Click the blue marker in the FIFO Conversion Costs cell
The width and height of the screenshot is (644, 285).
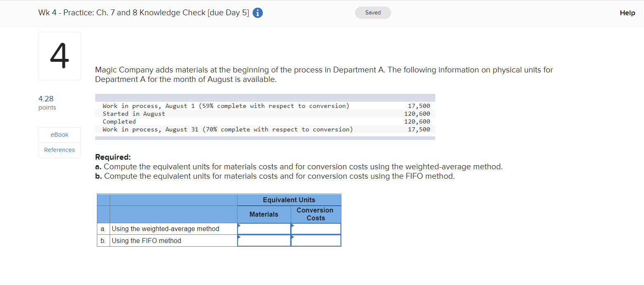tap(293, 238)
